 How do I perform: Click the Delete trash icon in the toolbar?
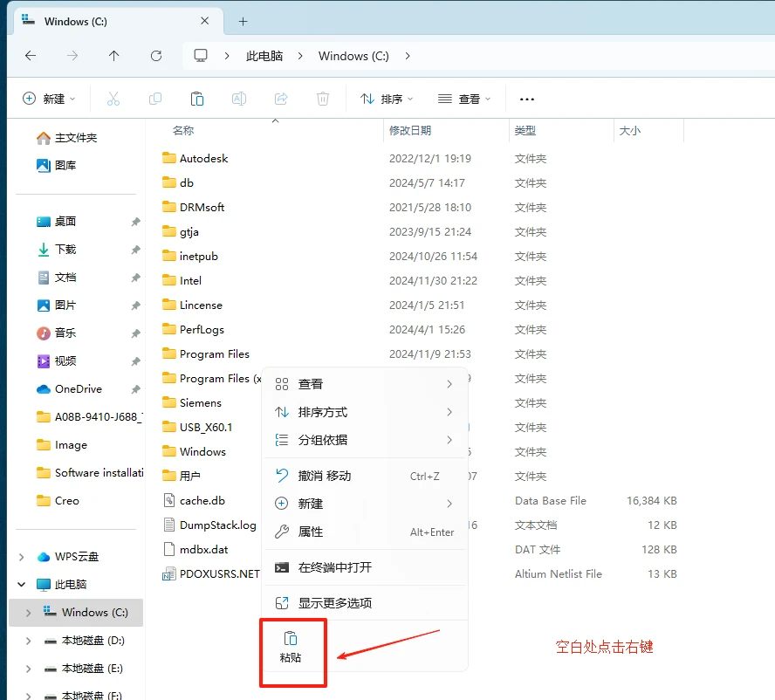[x=322, y=99]
